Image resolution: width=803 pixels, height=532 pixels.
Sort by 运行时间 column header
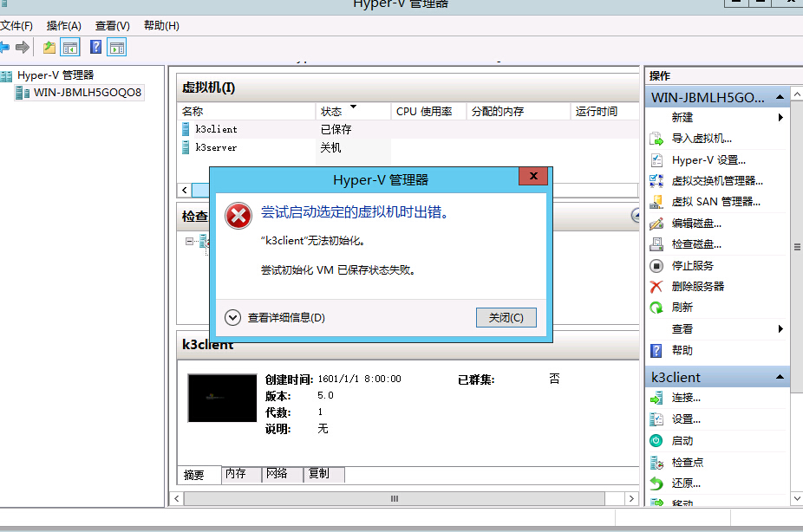pos(604,112)
